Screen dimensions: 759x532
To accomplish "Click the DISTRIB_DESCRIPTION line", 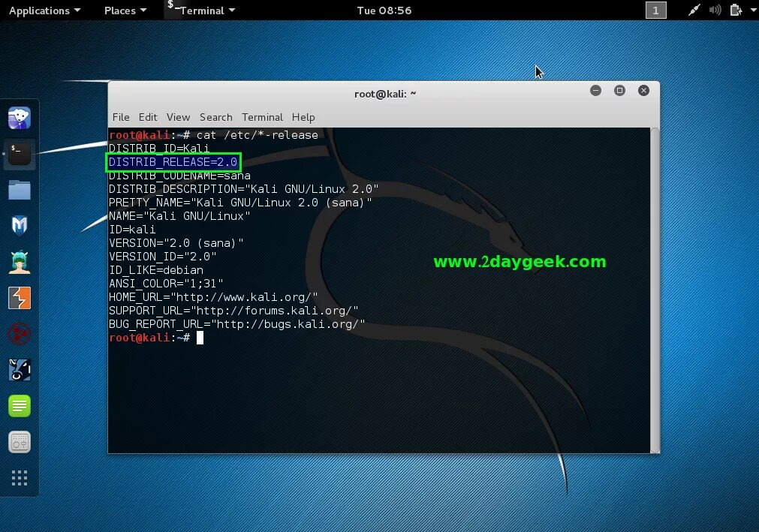I will click(243, 189).
